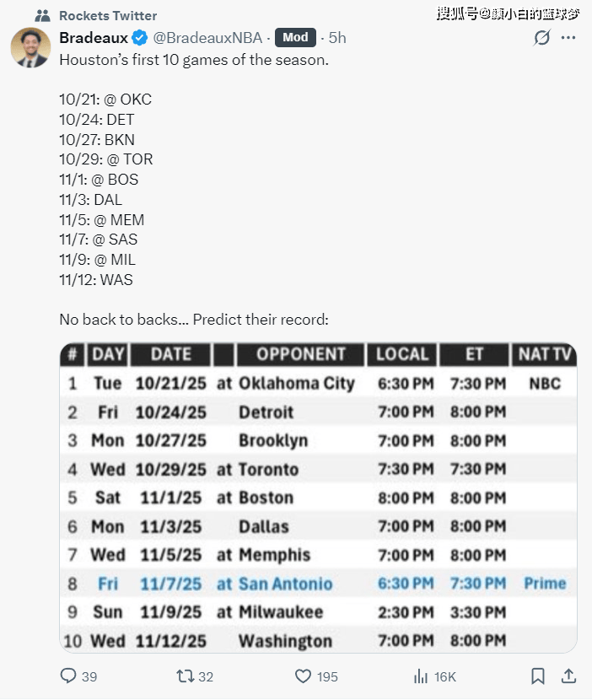Click the 39 replies count
The image size is (592, 700).
[x=89, y=676]
